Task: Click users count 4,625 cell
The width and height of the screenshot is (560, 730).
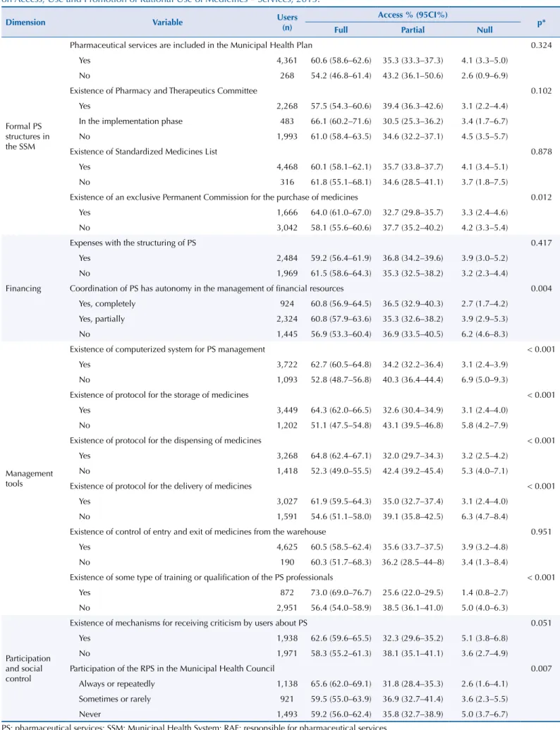Action: click(287, 547)
